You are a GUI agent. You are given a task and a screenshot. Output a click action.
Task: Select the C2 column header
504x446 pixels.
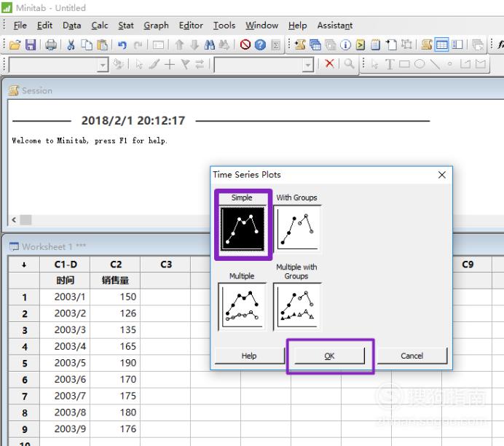[116, 265]
